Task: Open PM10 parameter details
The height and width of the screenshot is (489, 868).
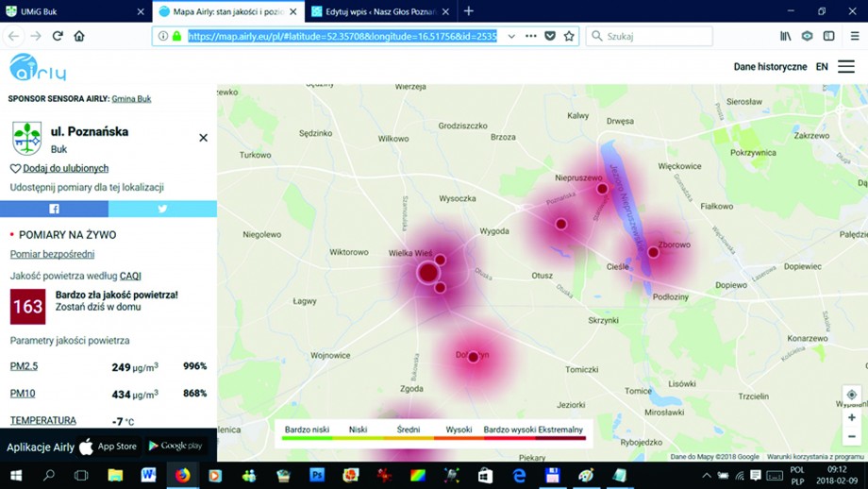Action: pyautogui.click(x=22, y=394)
